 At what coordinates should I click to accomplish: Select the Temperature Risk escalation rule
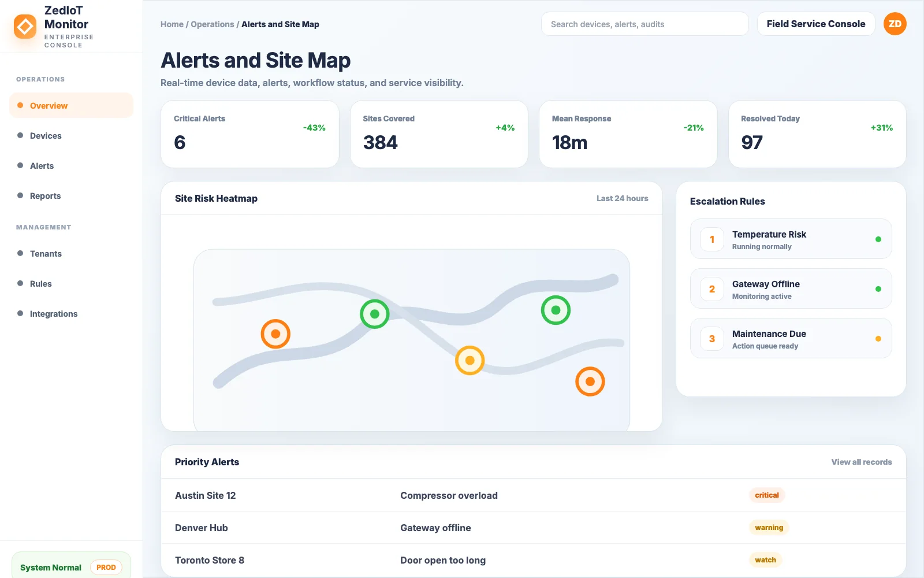click(x=791, y=239)
